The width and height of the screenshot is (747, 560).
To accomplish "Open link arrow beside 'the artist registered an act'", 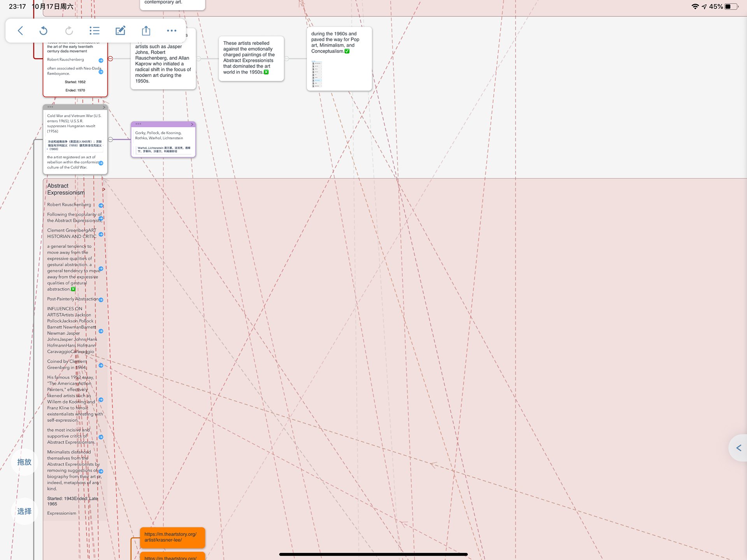I will (x=101, y=163).
